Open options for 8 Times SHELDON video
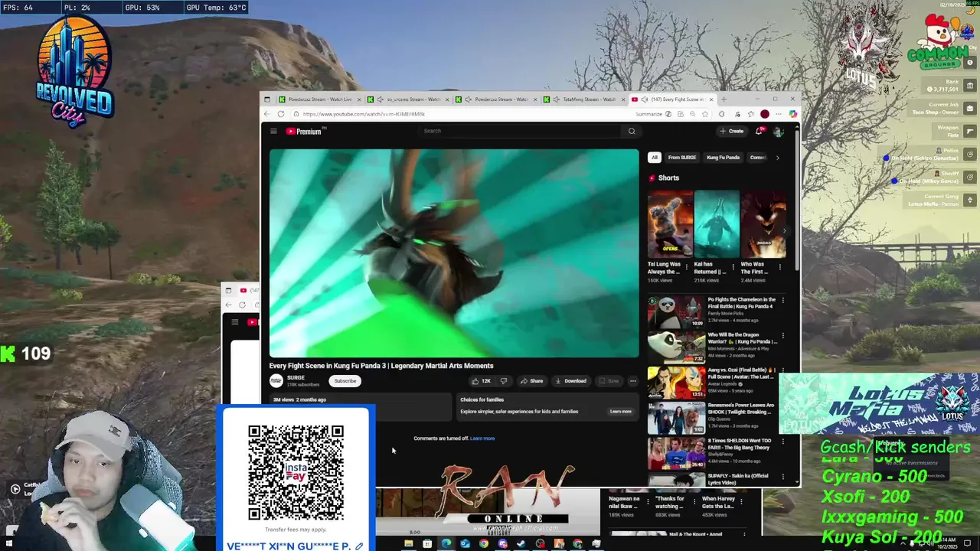The width and height of the screenshot is (980, 551). coord(782,442)
